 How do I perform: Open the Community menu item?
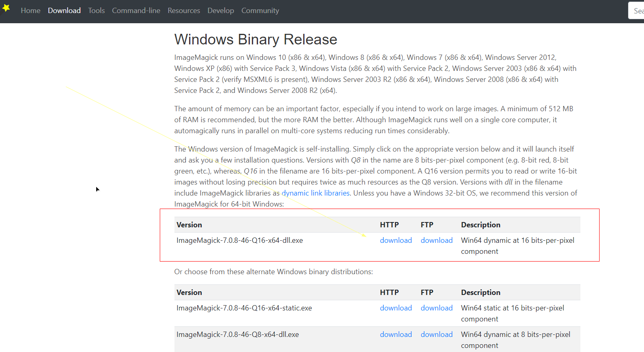coord(260,11)
